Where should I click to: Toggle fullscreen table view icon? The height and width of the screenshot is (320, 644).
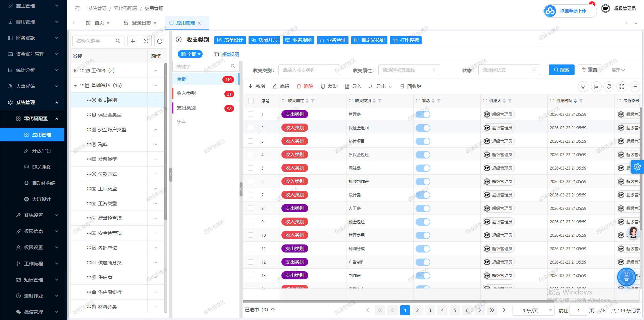622,87
